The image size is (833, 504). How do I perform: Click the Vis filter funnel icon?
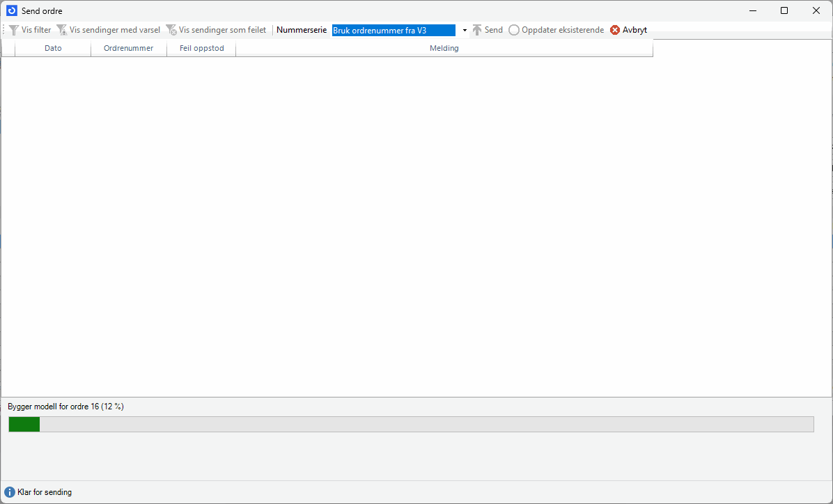14,31
